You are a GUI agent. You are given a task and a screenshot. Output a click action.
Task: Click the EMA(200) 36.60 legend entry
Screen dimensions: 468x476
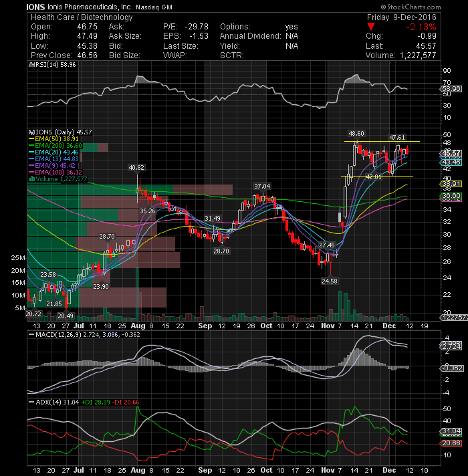55,146
